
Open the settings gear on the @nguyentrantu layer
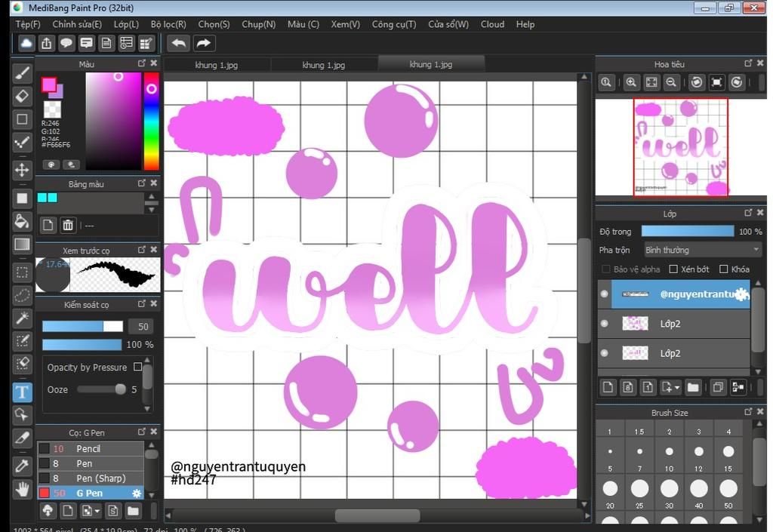click(741, 294)
